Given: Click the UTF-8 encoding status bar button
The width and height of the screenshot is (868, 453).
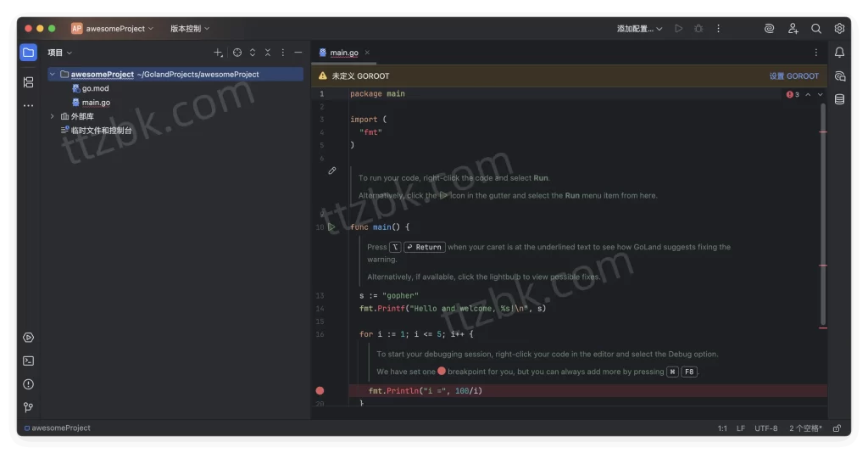Looking at the screenshot, I should coord(765,428).
